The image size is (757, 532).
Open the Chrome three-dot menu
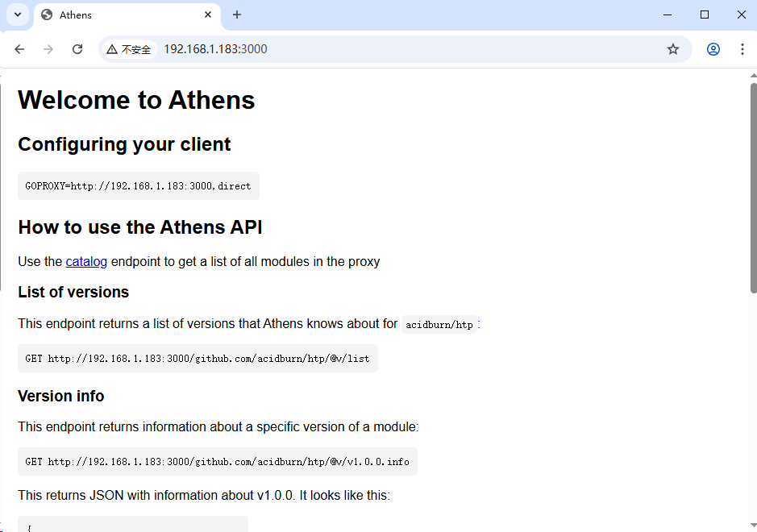pos(742,49)
